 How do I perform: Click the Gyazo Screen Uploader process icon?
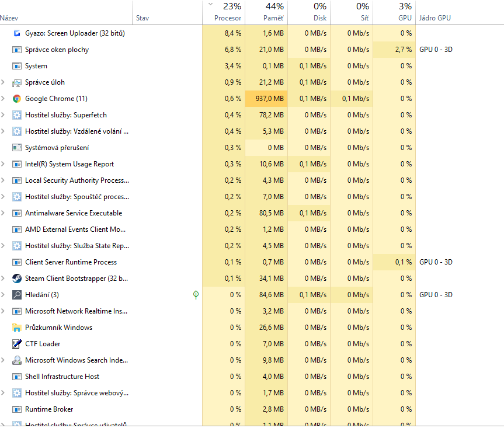pyautogui.click(x=17, y=33)
